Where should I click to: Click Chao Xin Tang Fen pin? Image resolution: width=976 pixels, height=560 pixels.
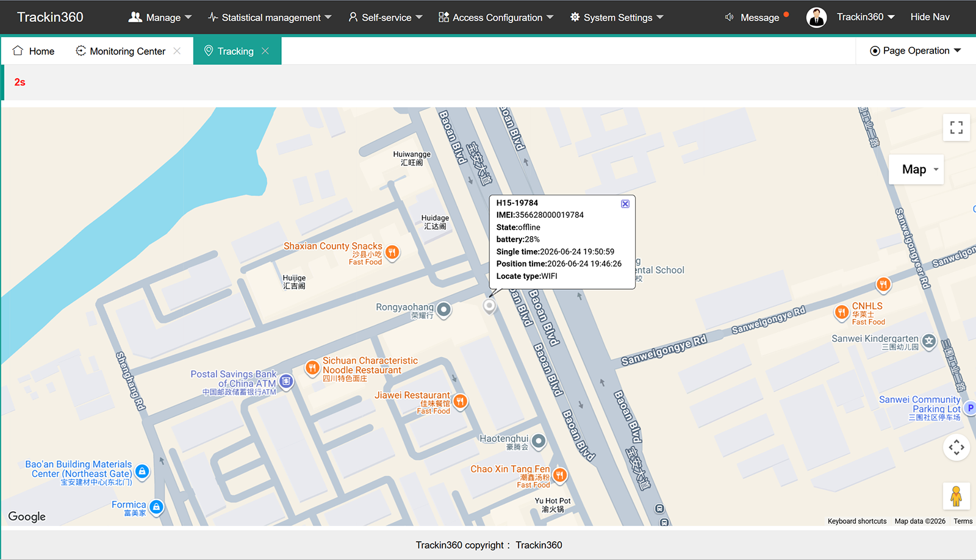[559, 475]
